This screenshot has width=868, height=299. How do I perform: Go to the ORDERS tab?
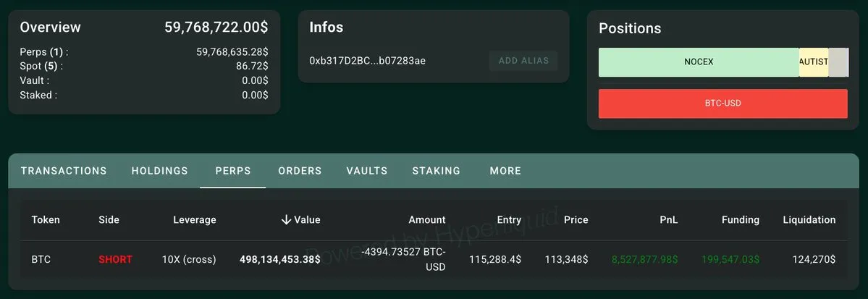[300, 171]
